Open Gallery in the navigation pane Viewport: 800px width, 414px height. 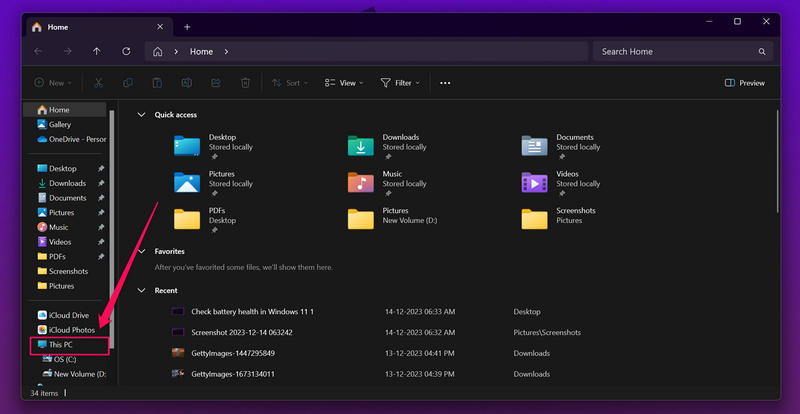click(59, 125)
